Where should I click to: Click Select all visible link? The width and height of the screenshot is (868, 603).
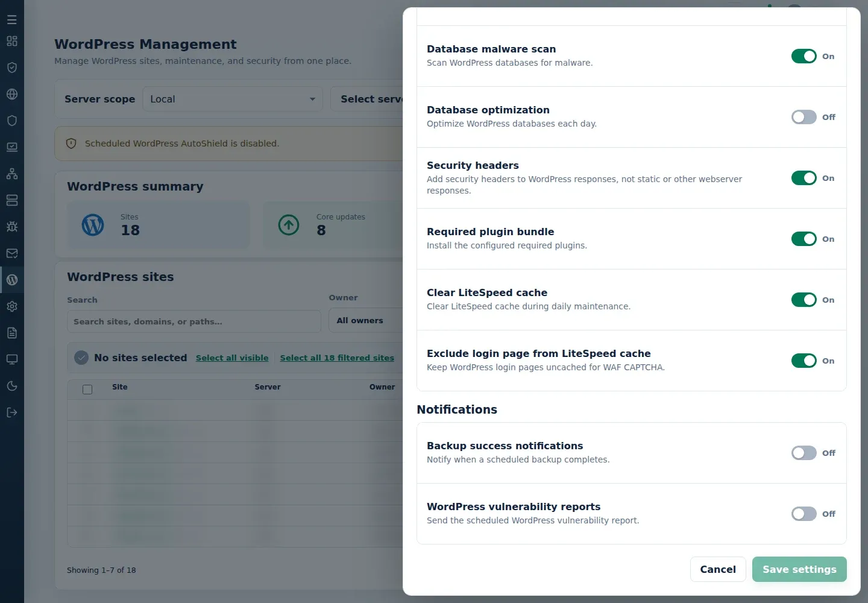pos(232,358)
